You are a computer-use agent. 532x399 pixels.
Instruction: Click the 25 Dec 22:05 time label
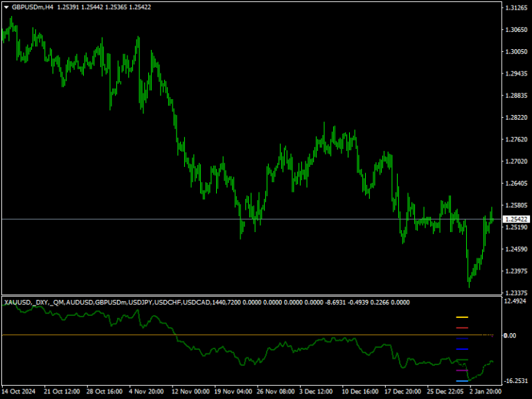(445, 391)
